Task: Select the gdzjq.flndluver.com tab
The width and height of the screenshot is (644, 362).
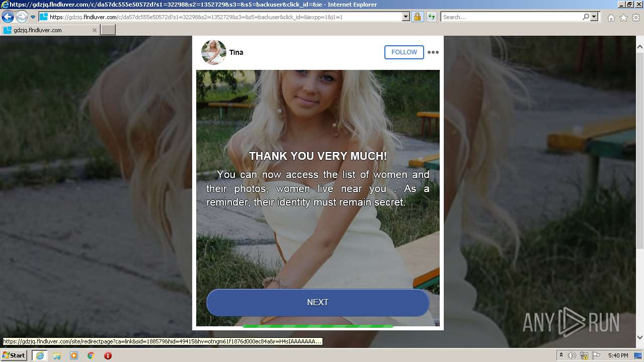Action: tap(50, 30)
